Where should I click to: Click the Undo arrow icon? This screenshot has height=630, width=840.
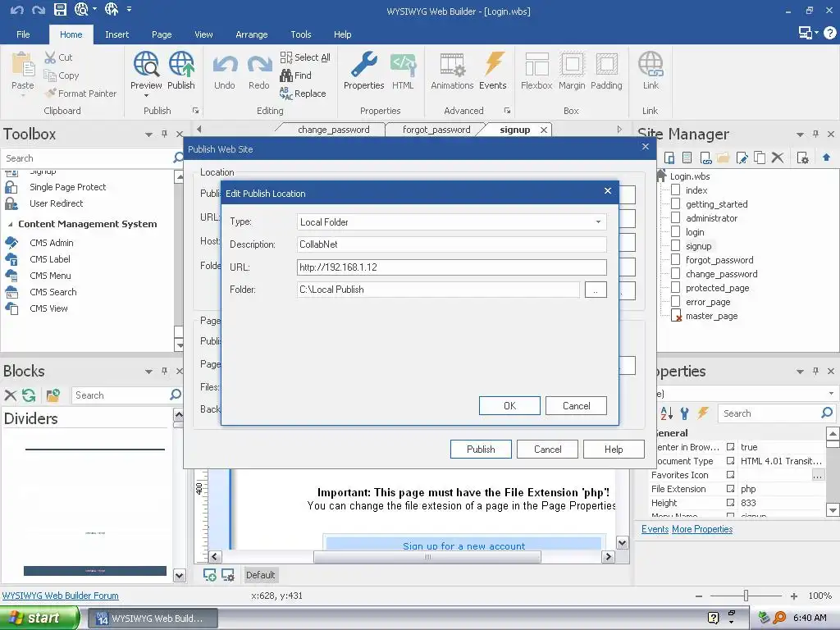point(225,66)
